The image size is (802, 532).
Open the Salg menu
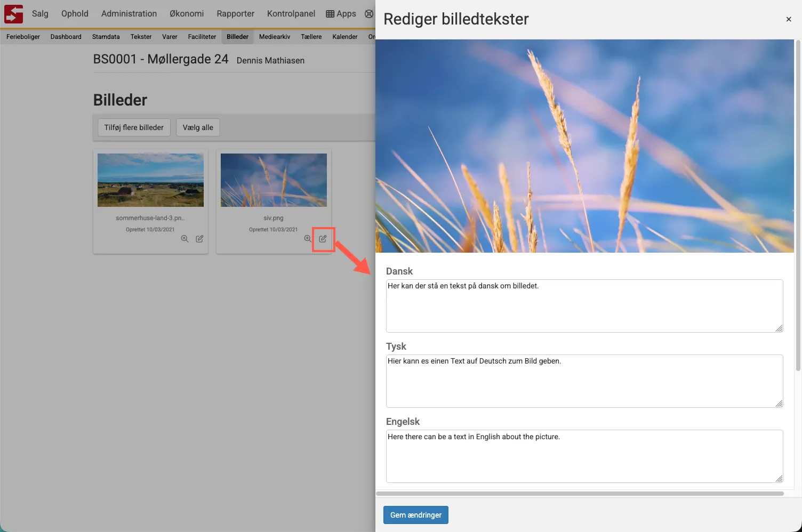point(40,14)
